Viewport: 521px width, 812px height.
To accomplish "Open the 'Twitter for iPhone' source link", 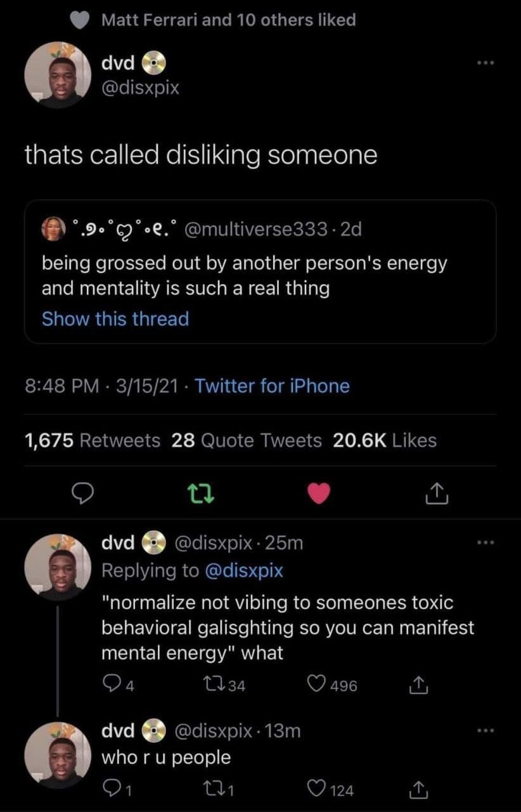I will coord(272,386).
